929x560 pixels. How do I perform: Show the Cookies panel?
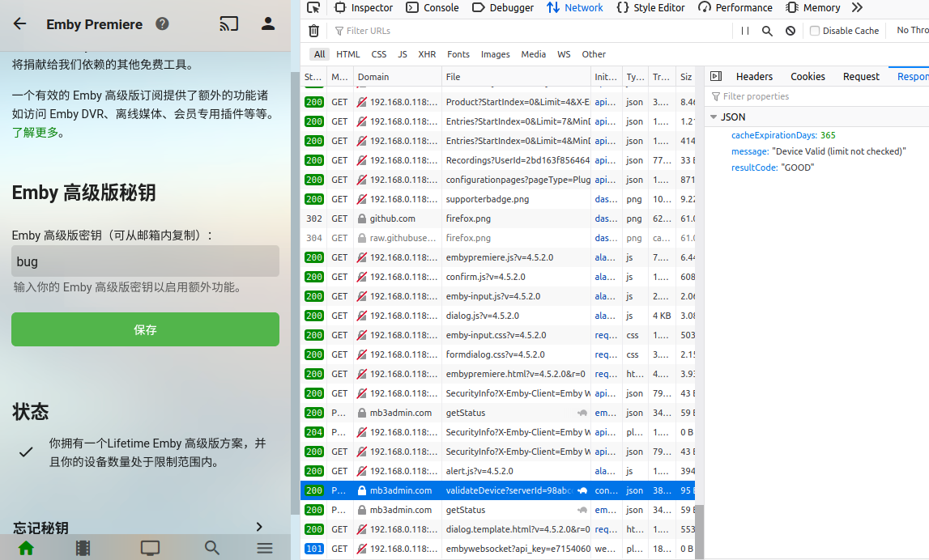(808, 76)
